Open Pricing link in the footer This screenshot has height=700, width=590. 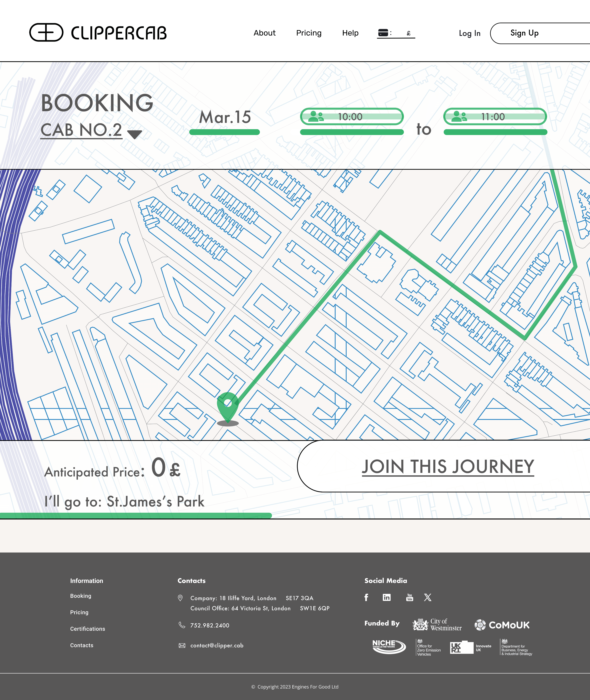click(x=79, y=612)
